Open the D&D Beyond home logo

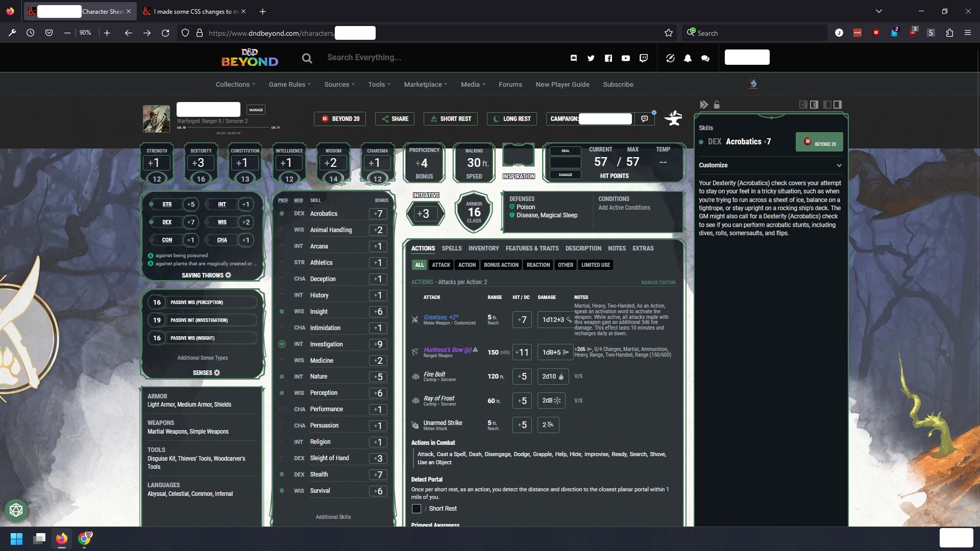(x=250, y=58)
